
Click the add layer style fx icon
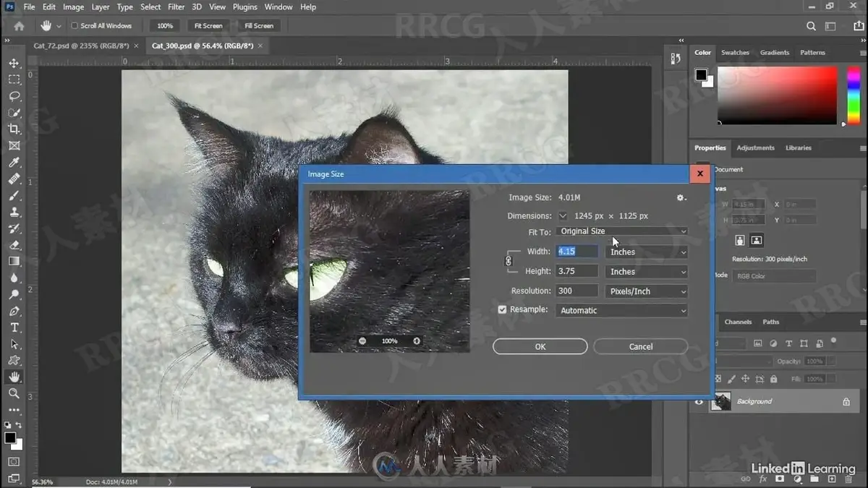tap(763, 479)
